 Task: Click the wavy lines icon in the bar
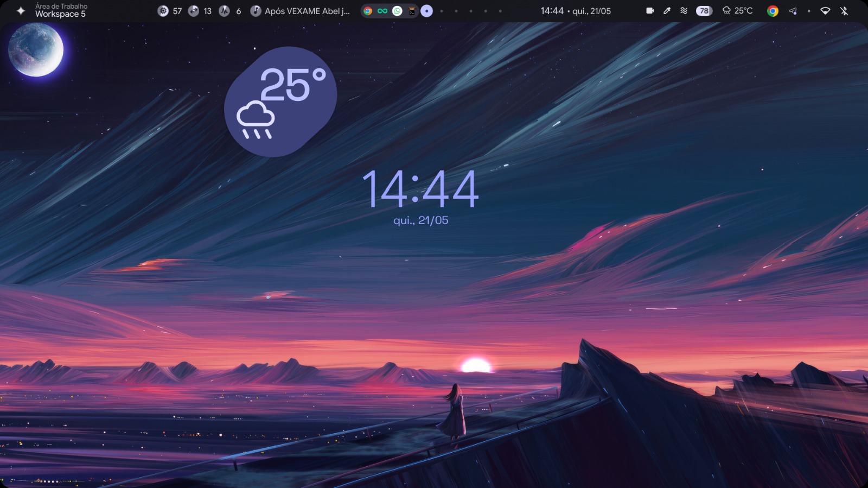[684, 11]
